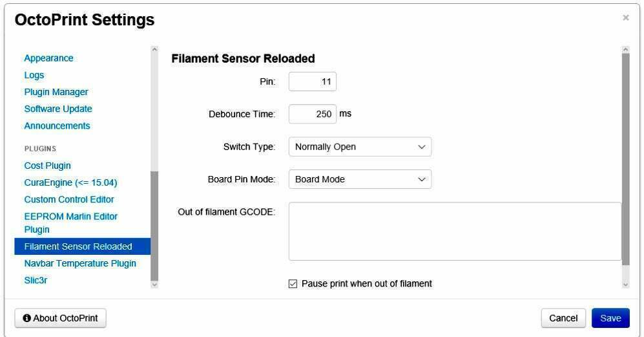The height and width of the screenshot is (337, 644).
Task: Open the Board Pin Mode dropdown
Action: [359, 179]
